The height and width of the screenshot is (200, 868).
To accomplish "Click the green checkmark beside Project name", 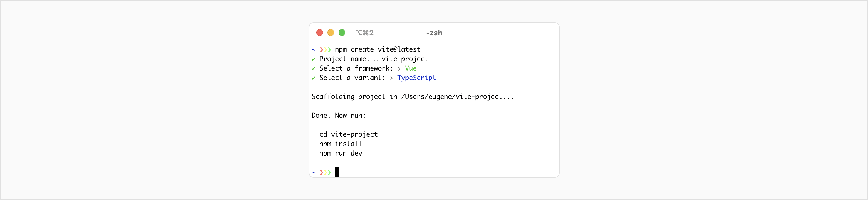I will [313, 59].
